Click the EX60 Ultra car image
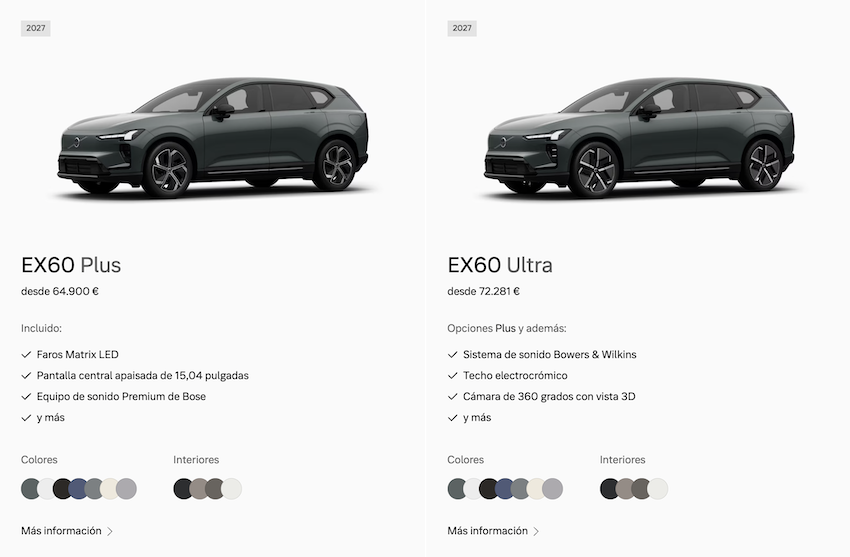Screen dimensions: 850x557 pos(639,137)
